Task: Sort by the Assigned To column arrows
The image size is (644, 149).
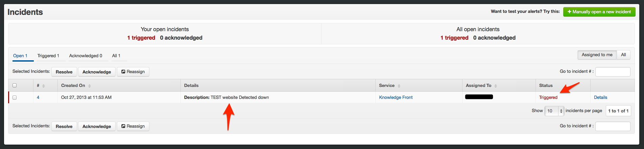Action: click(496, 86)
